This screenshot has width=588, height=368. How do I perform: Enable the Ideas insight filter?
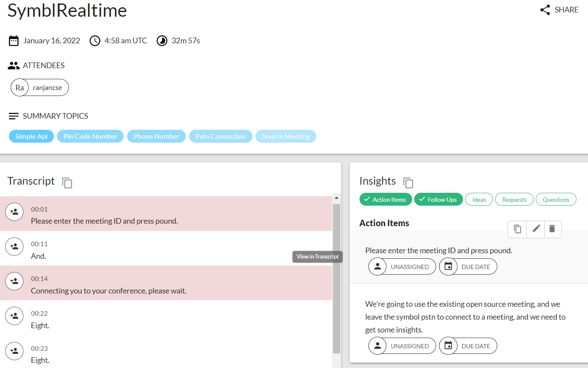coord(479,199)
